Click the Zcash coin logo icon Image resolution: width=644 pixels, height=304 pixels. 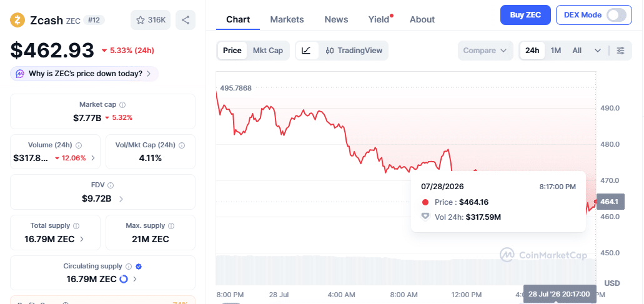click(x=17, y=20)
